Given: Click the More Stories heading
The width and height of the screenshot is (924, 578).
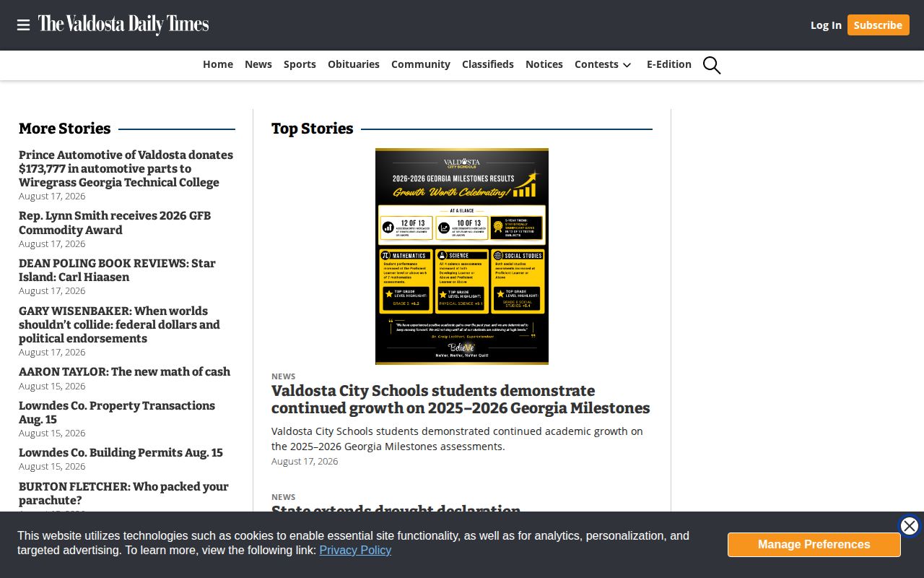Looking at the screenshot, I should 64,129.
